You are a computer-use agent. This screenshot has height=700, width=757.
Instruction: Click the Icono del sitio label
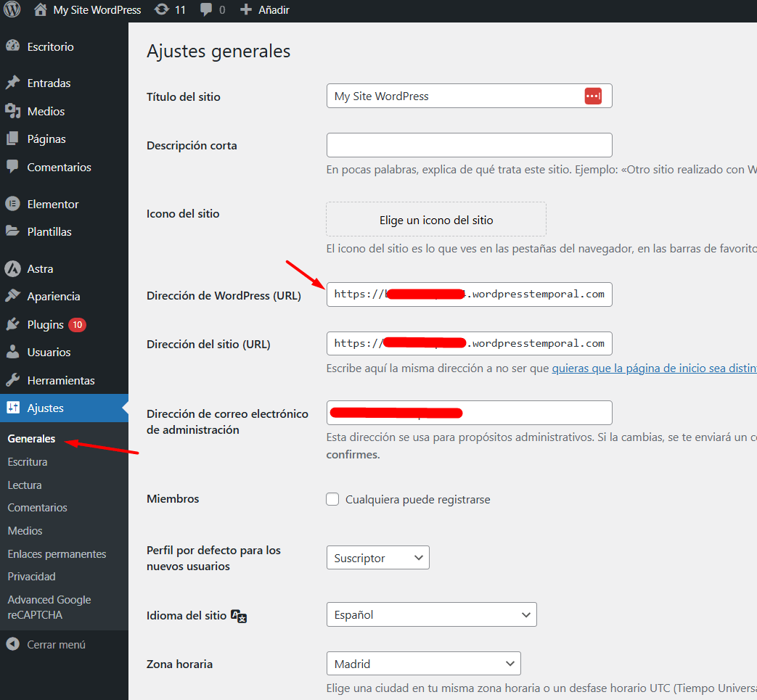(183, 214)
